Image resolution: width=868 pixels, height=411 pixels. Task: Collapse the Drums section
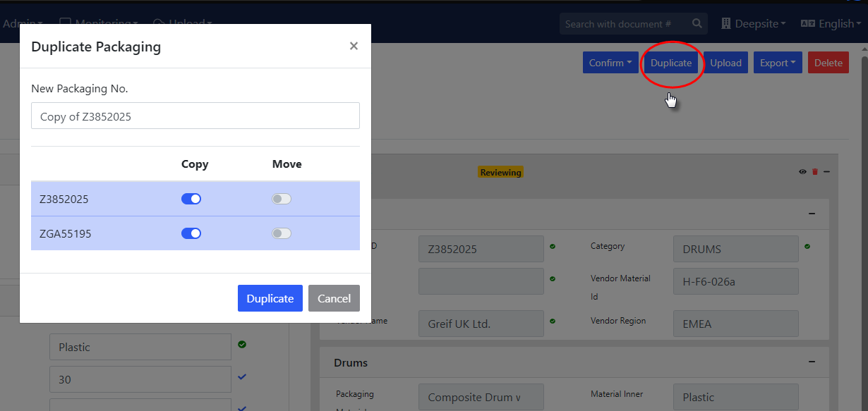(812, 362)
